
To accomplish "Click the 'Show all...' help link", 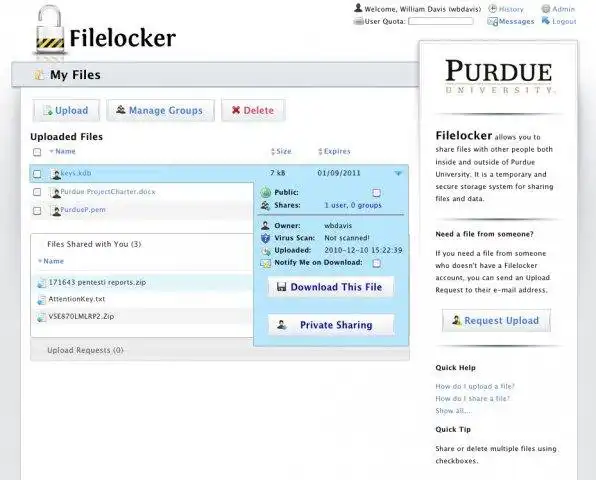I will 453,411.
